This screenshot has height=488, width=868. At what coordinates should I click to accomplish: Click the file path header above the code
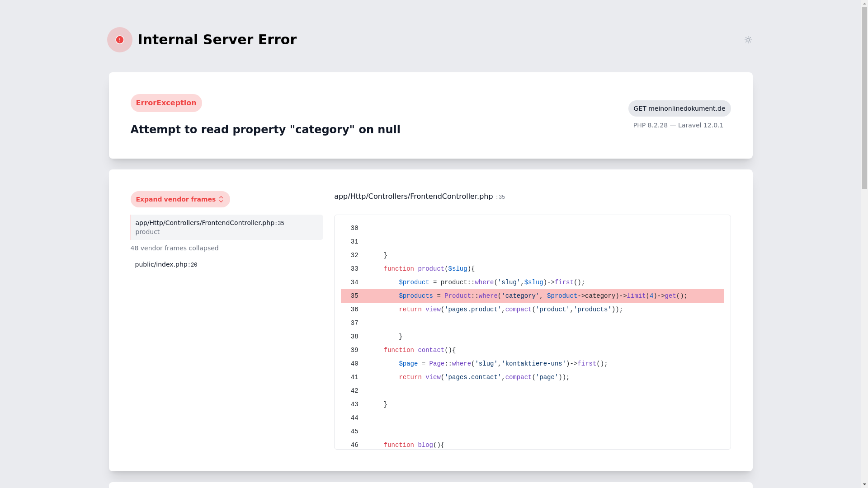tap(420, 197)
